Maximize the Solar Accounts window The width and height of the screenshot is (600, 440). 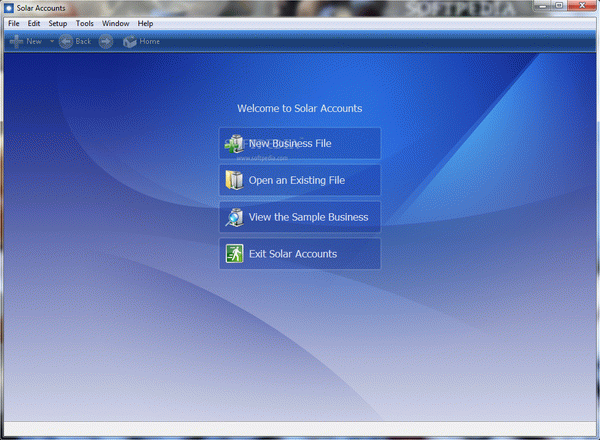[x=559, y=5]
